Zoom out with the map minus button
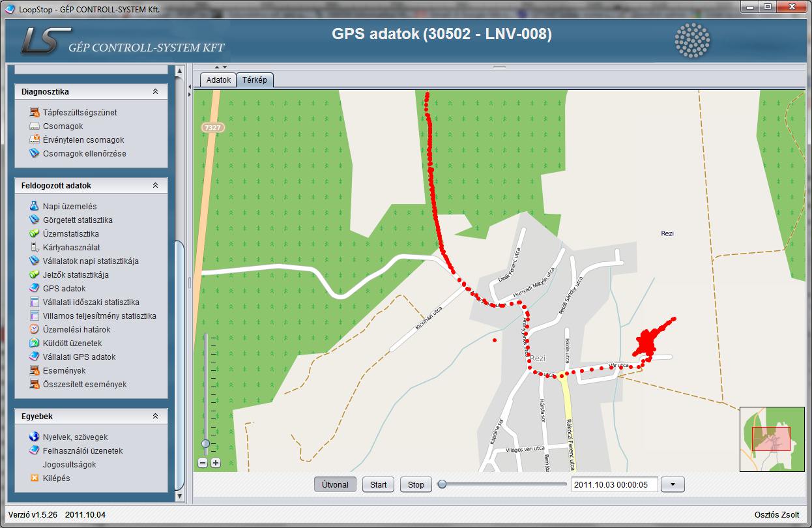 pos(203,463)
